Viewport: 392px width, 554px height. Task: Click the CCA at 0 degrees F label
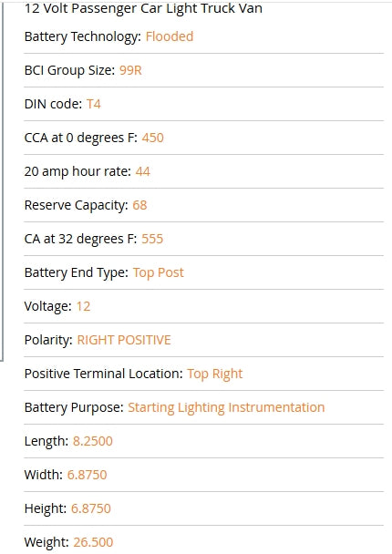(x=81, y=138)
